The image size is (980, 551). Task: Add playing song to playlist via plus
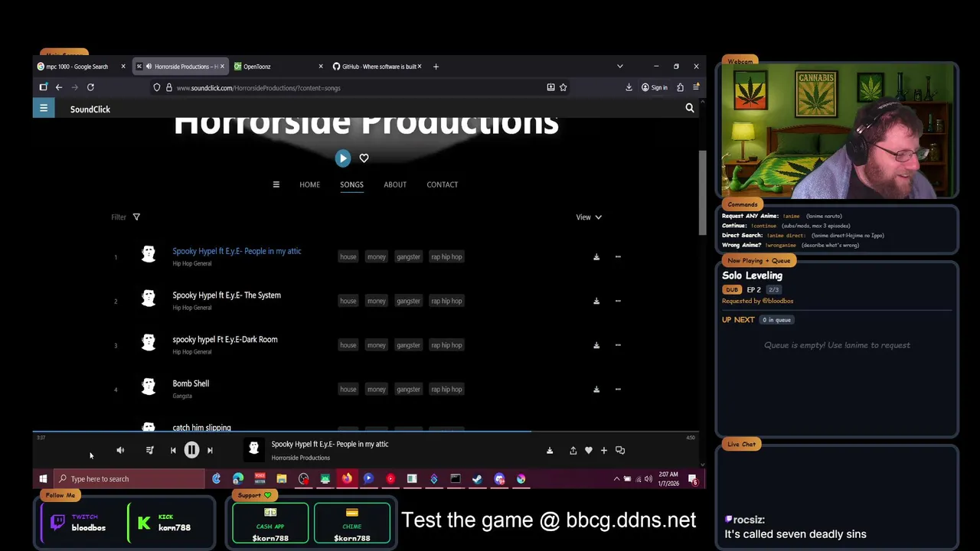pyautogui.click(x=603, y=451)
